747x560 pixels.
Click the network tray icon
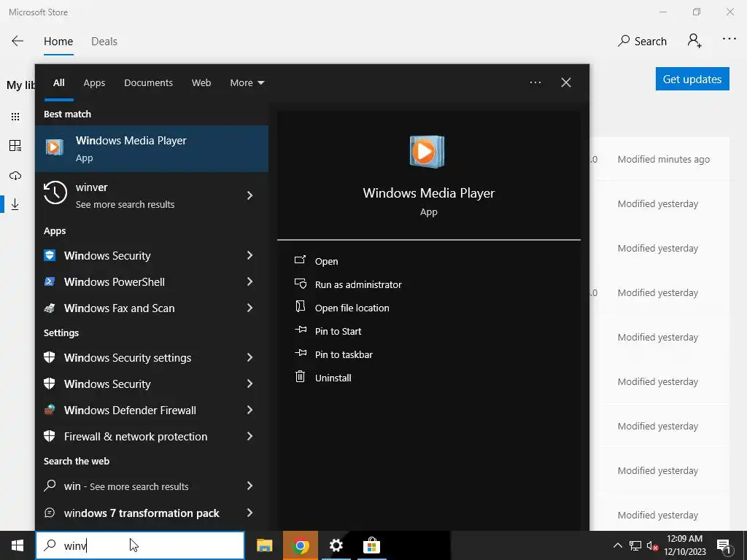tap(635, 545)
